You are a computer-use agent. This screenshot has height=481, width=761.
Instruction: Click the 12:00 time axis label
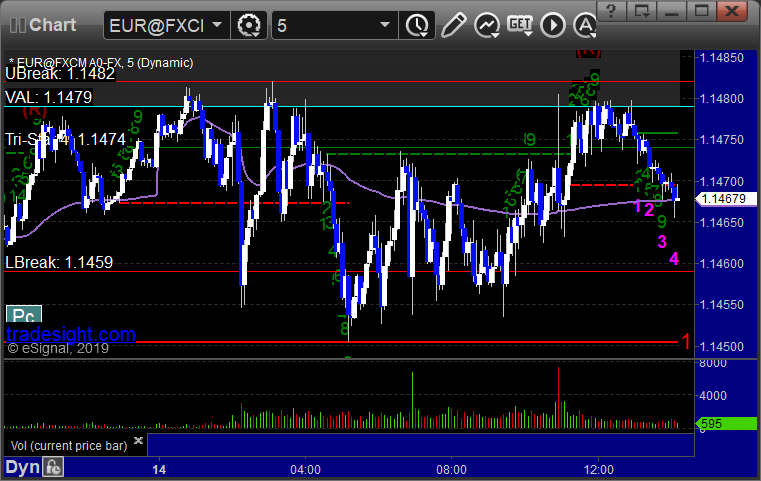tap(598, 470)
